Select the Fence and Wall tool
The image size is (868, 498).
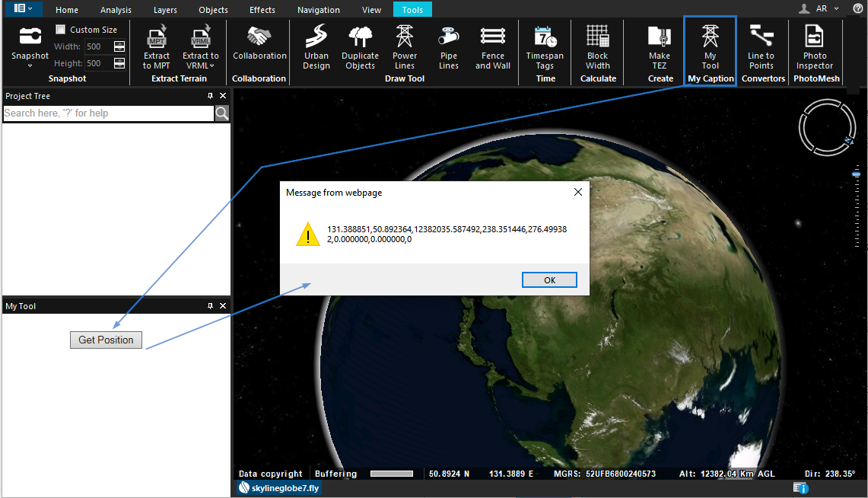coord(493,47)
